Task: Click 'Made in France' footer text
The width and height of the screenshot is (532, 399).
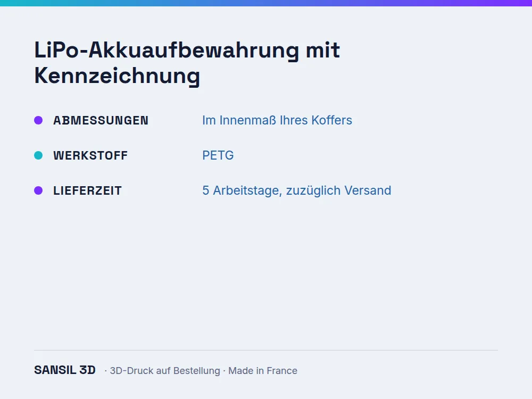Action: pos(263,370)
